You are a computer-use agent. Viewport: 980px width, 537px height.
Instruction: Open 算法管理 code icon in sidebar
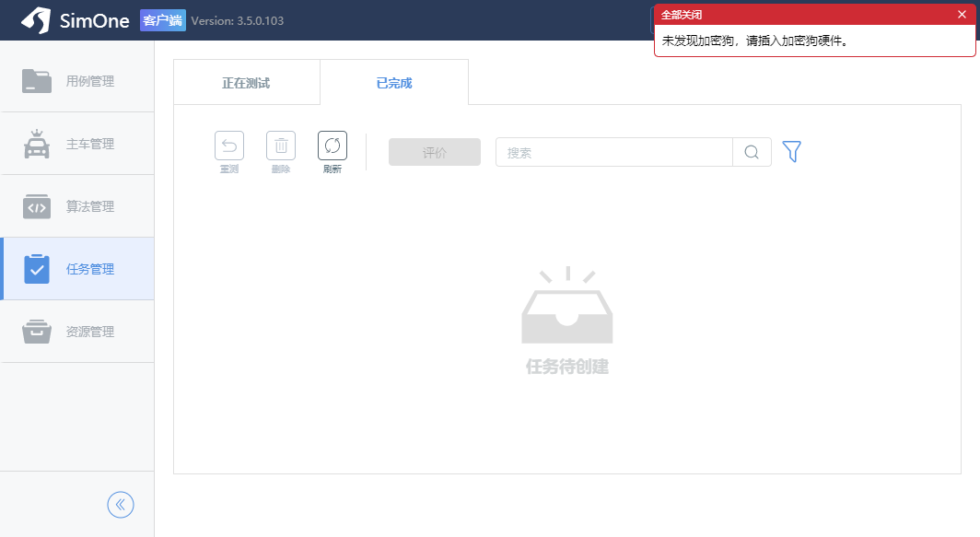click(x=37, y=207)
